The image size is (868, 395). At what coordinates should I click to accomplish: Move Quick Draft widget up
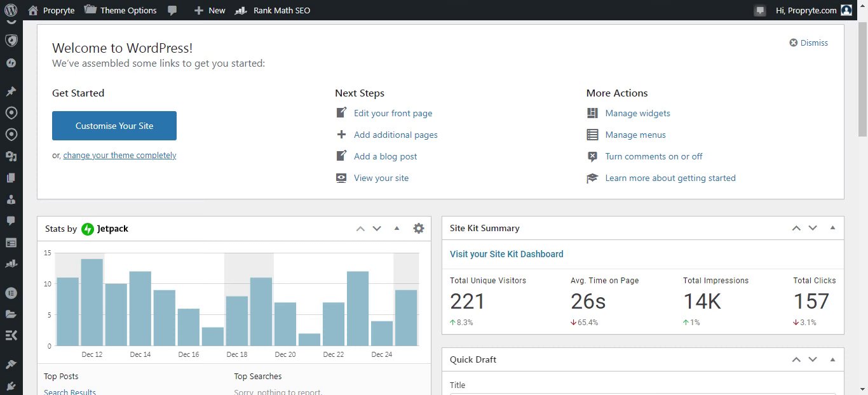click(796, 359)
